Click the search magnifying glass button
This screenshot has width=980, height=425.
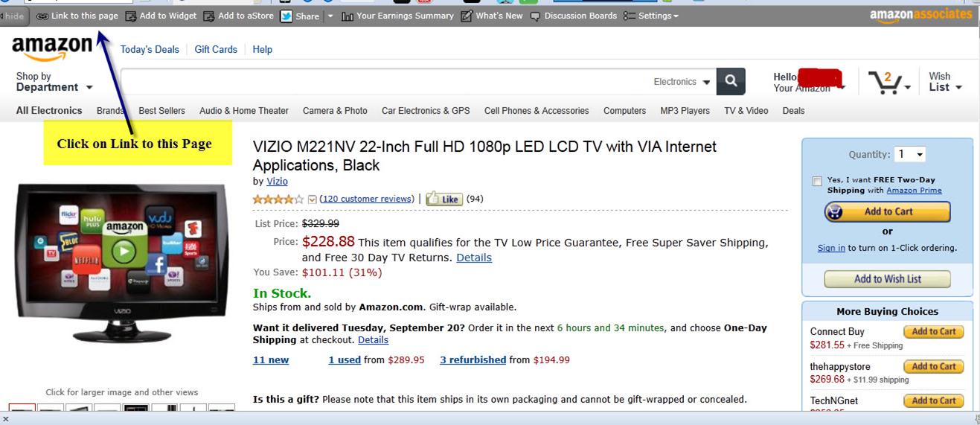[731, 81]
